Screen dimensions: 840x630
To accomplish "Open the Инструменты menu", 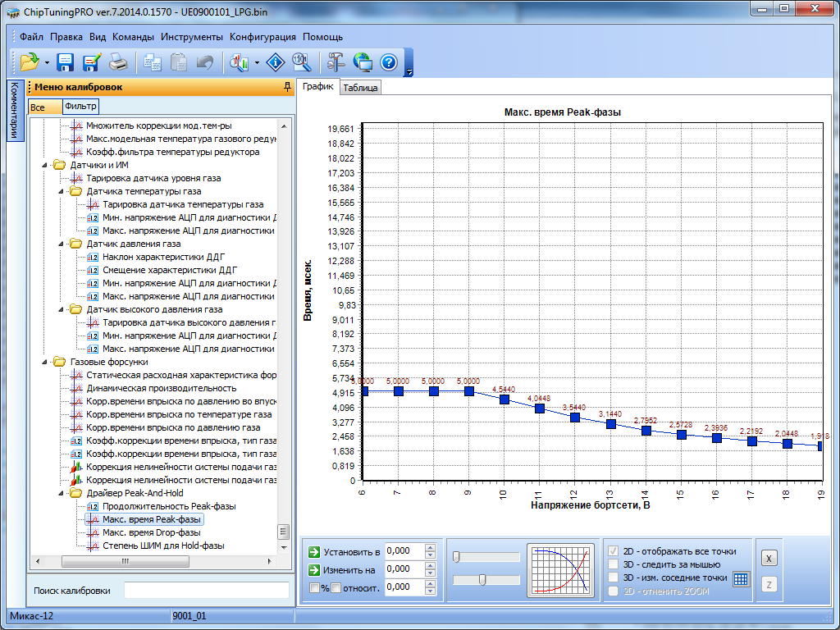I will coord(192,37).
